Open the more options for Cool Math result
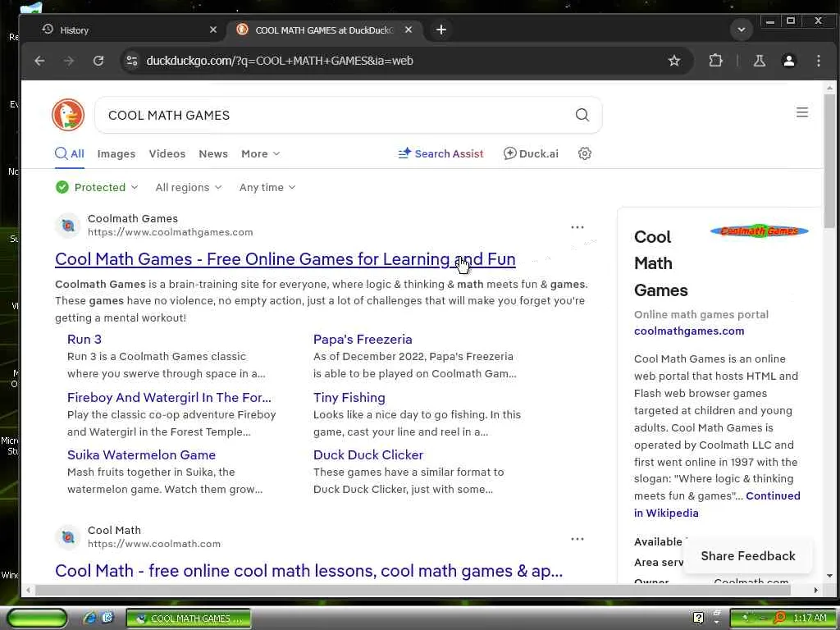 (577, 539)
